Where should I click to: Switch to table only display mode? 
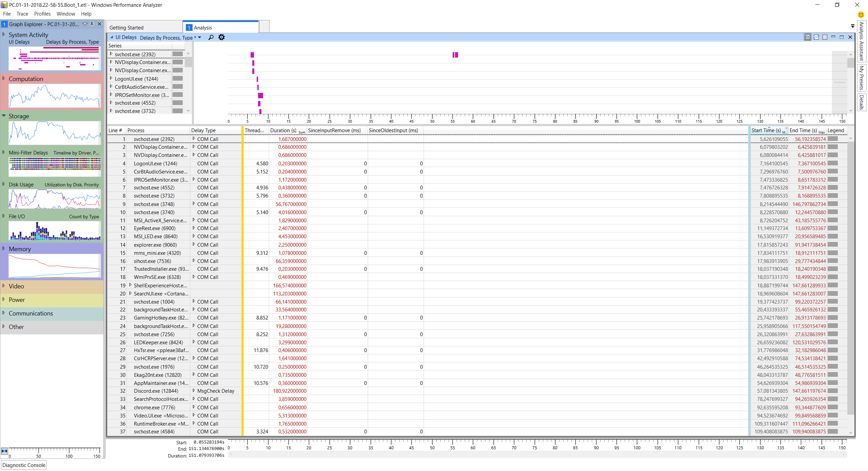pyautogui.click(x=825, y=37)
